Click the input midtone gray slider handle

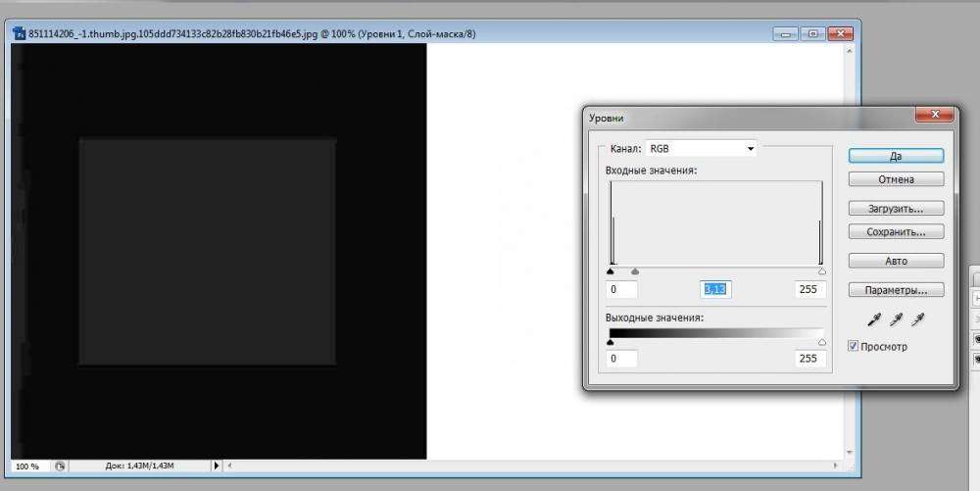point(635,271)
